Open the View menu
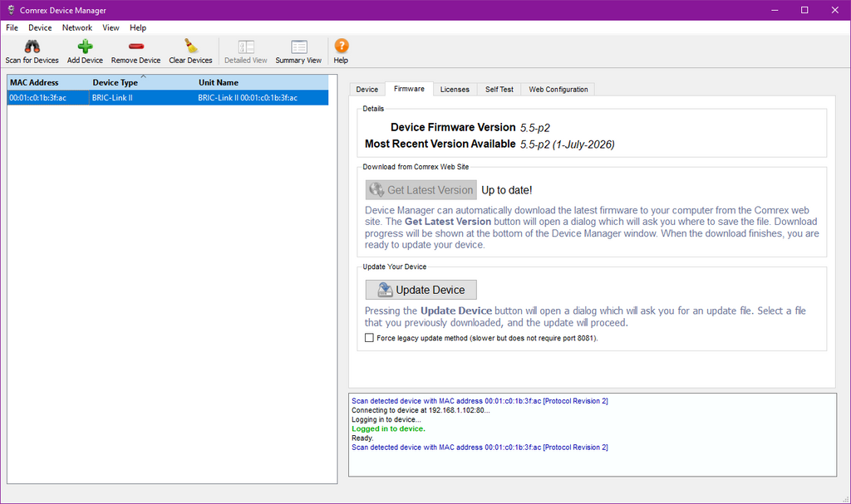The width and height of the screenshot is (851, 504). (111, 27)
